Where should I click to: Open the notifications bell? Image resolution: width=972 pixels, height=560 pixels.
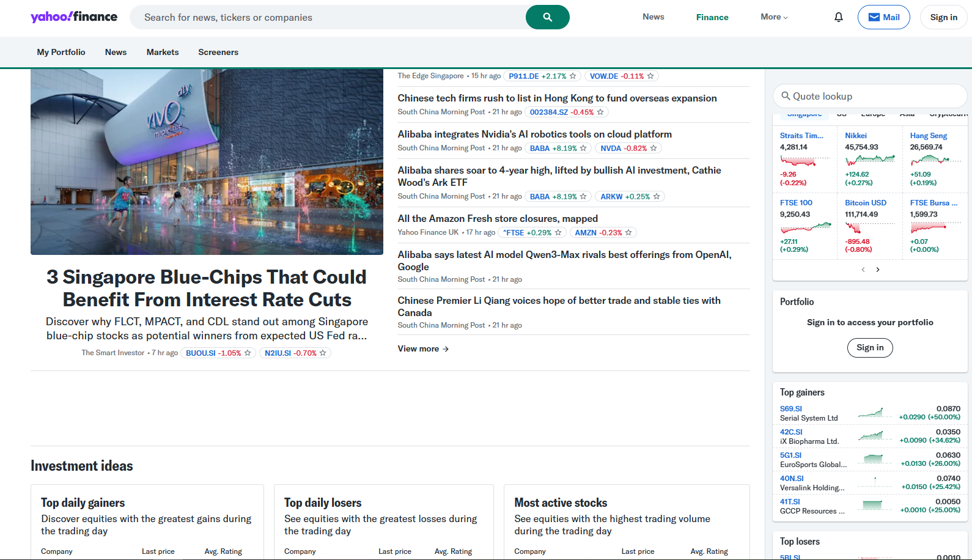tap(838, 17)
